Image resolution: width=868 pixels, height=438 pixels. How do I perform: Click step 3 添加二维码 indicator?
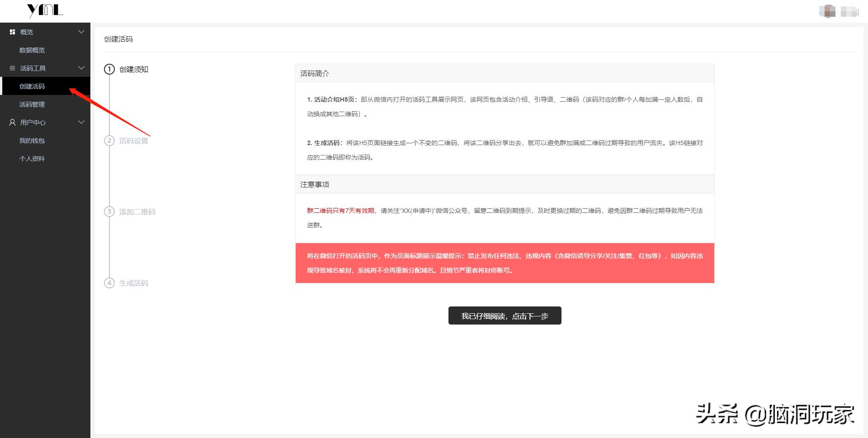pos(109,212)
